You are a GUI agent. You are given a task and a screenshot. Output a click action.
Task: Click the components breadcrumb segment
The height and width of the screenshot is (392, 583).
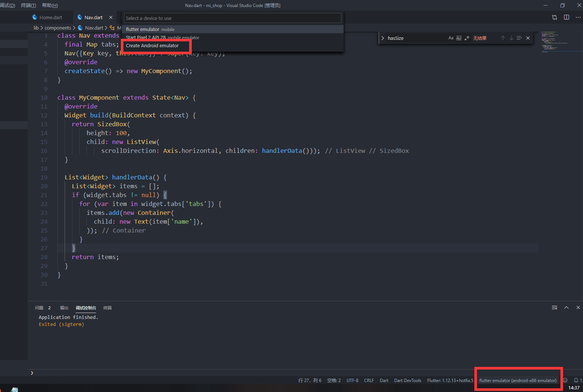coord(58,28)
